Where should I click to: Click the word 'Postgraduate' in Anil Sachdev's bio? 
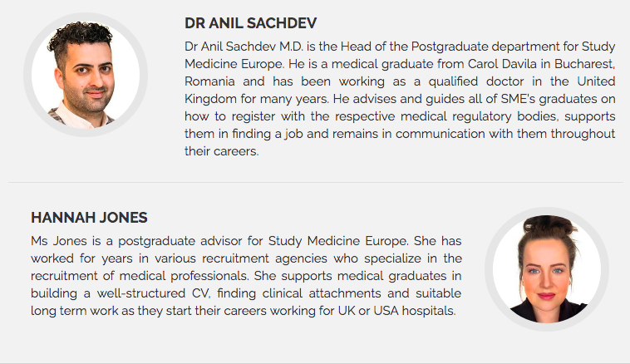click(x=450, y=47)
